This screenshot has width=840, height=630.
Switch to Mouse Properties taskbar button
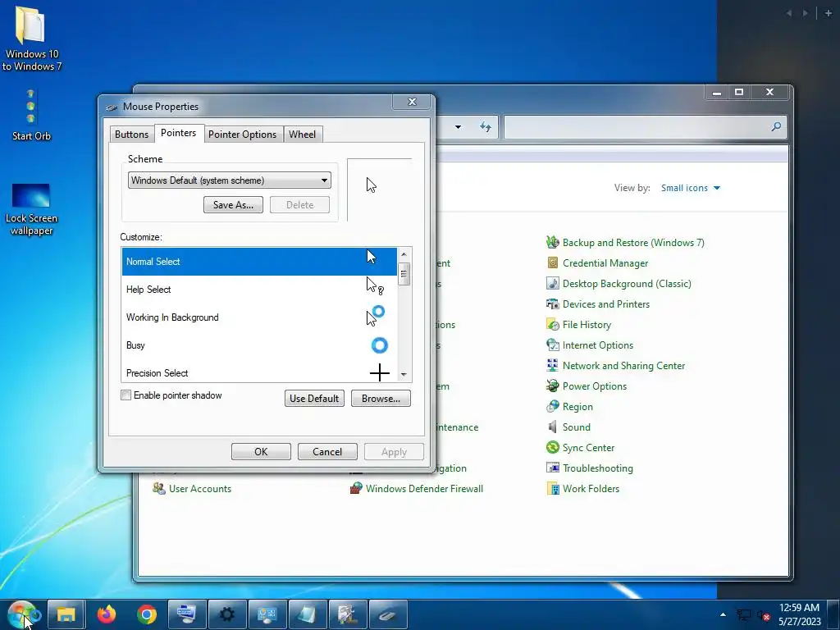(x=388, y=614)
